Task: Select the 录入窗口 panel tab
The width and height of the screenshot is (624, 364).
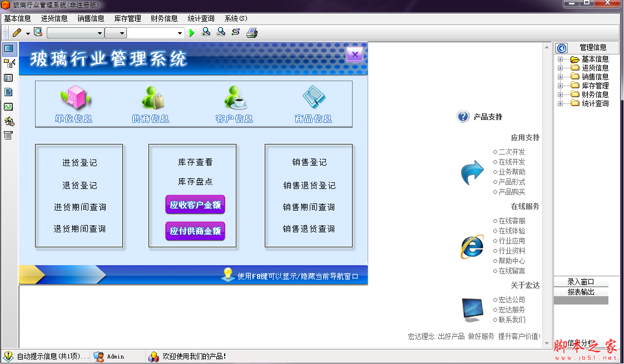Action: tap(581, 282)
